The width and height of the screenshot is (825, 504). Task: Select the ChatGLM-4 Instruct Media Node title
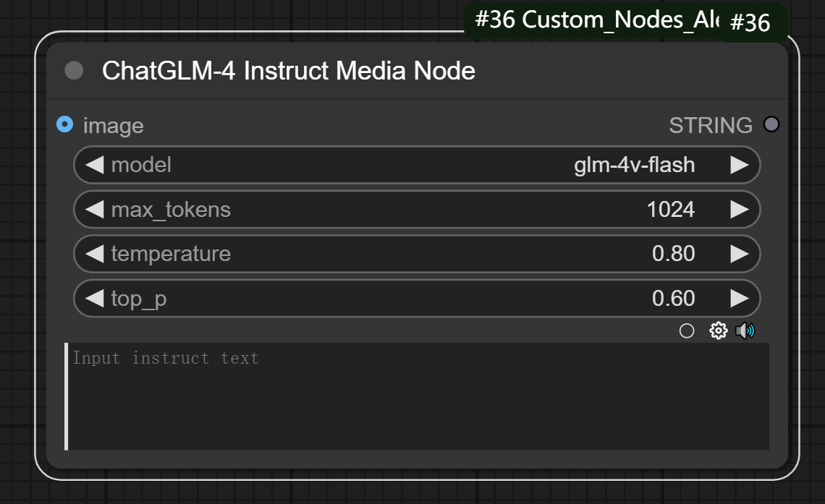pyautogui.click(x=288, y=71)
